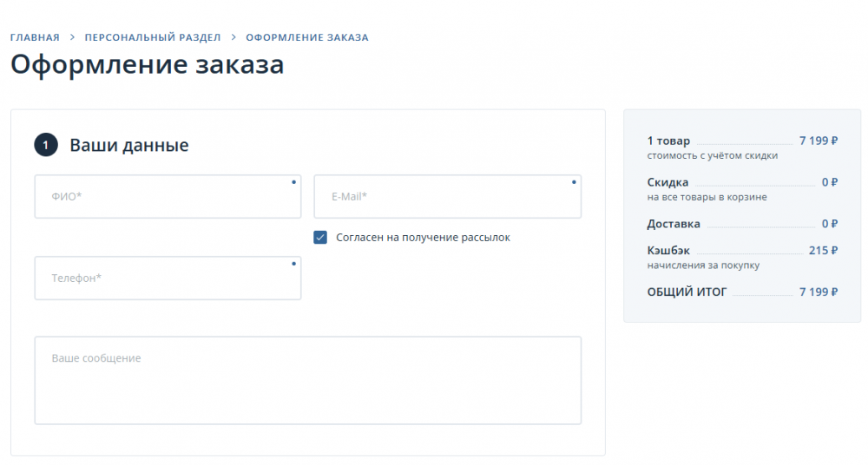Click the 1 товар price 7 199 ₽
This screenshot has width=868, height=465.
(x=819, y=141)
